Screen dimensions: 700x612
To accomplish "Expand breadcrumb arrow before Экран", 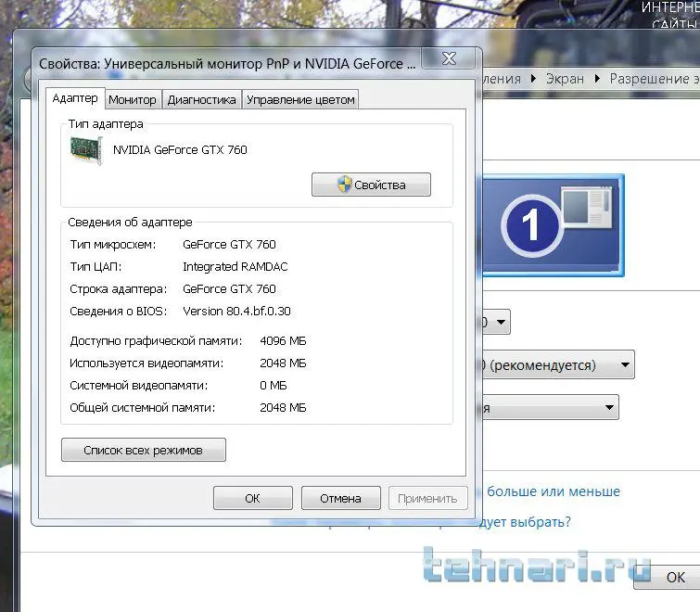I will (533, 79).
